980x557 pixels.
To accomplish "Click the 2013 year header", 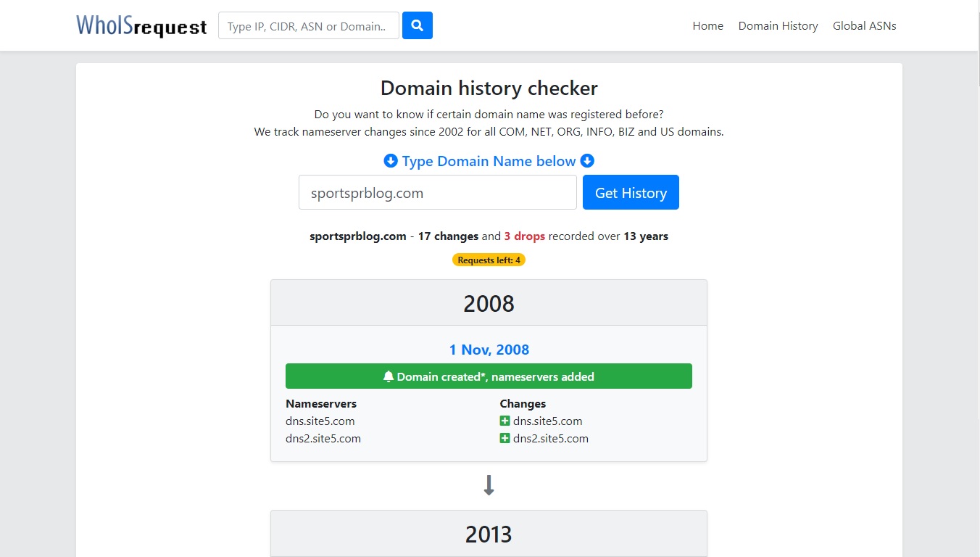I will (489, 534).
